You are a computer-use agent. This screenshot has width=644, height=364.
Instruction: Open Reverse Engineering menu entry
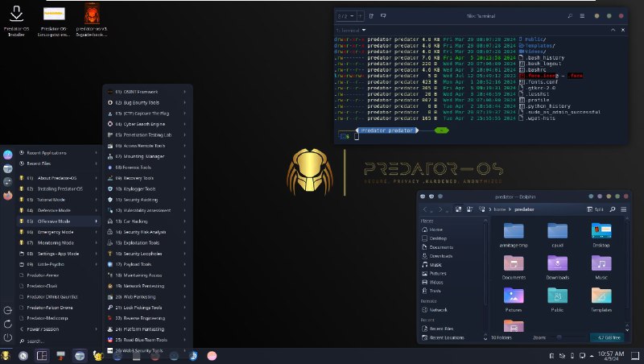click(147, 318)
